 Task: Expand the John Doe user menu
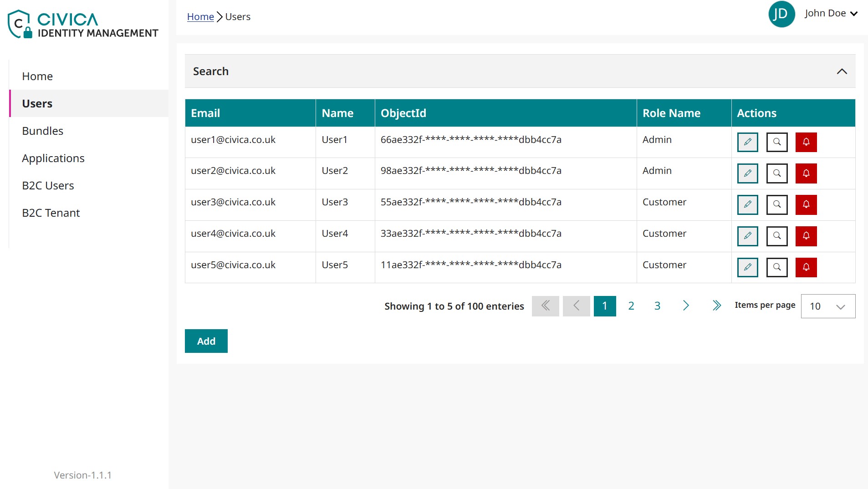tap(831, 14)
